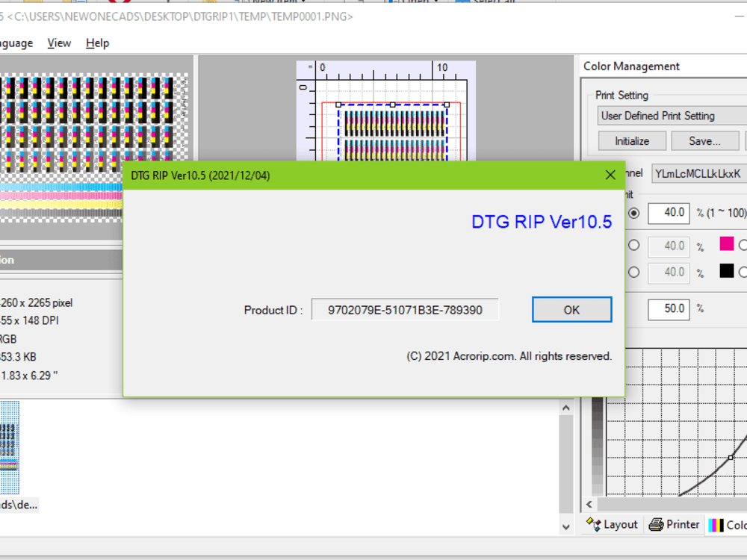This screenshot has height=560, width=747.
Task: Click the tone curve control point
Action: tap(730, 456)
